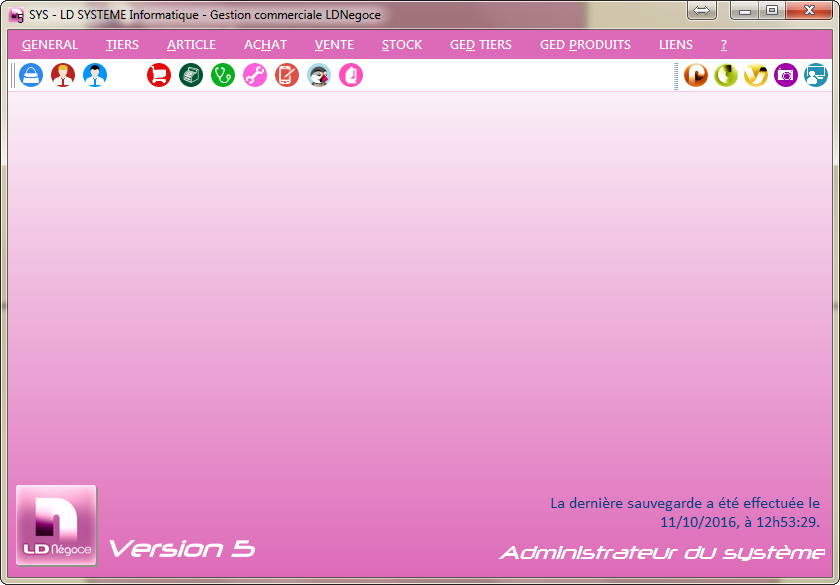
Task: Click the purple camera screenshot icon
Action: tap(786, 75)
